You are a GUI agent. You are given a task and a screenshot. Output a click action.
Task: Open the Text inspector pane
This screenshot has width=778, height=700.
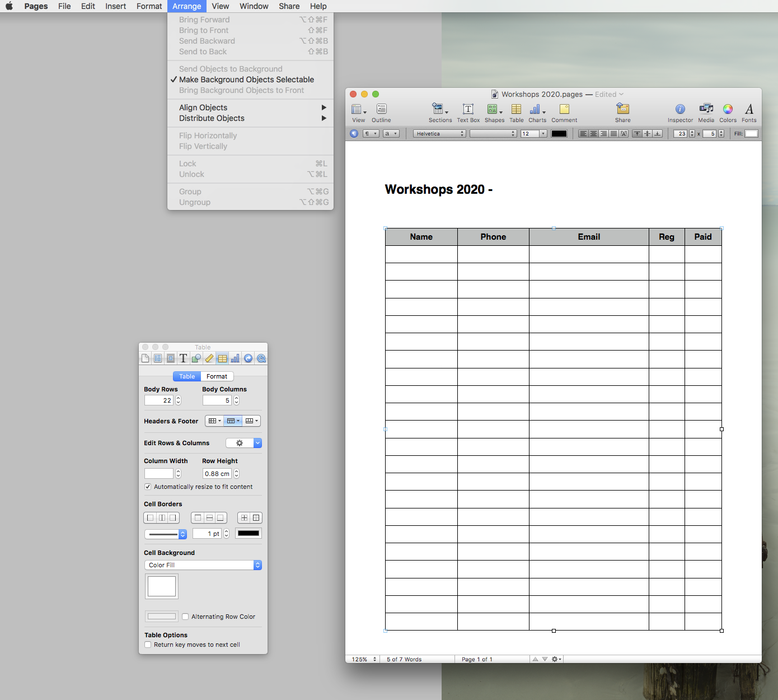pos(184,358)
